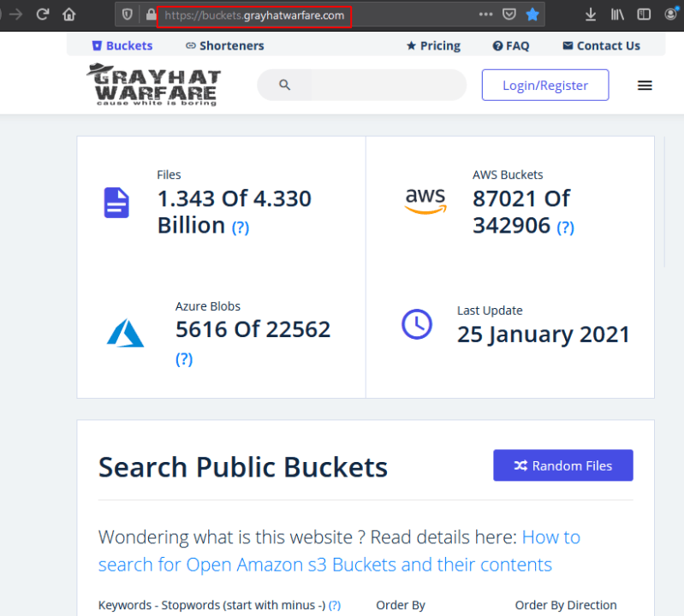This screenshot has width=684, height=616.
Task: Click the browser forward arrow
Action: (15, 15)
